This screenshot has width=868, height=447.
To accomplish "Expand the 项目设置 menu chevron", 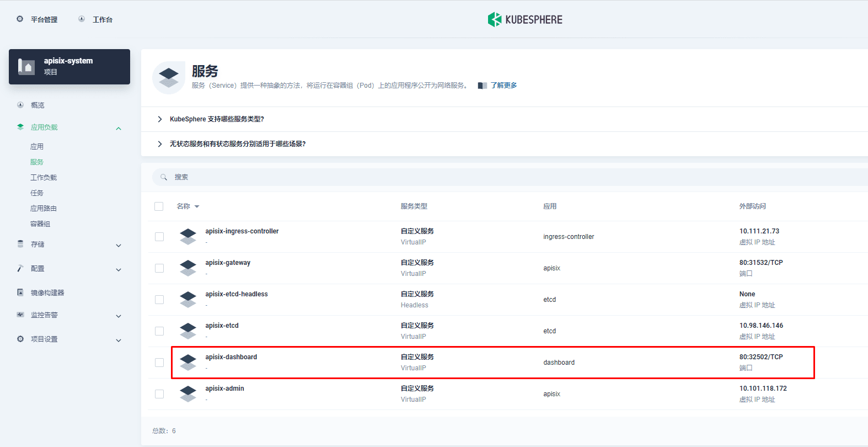I will pyautogui.click(x=119, y=340).
